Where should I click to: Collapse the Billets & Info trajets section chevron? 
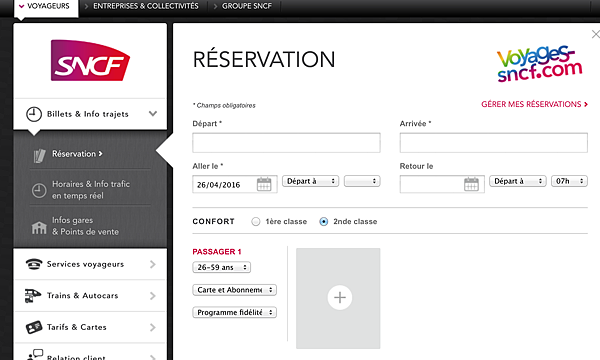coord(153,114)
